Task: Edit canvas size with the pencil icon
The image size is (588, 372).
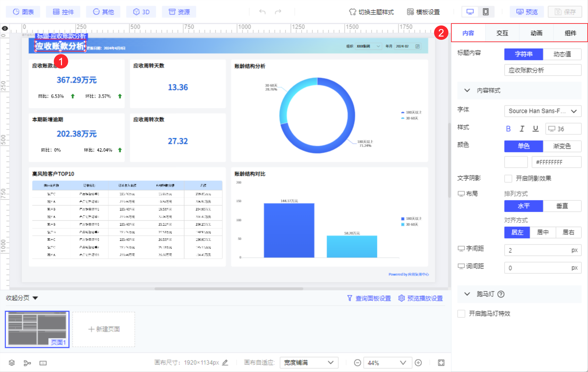Action: point(225,363)
